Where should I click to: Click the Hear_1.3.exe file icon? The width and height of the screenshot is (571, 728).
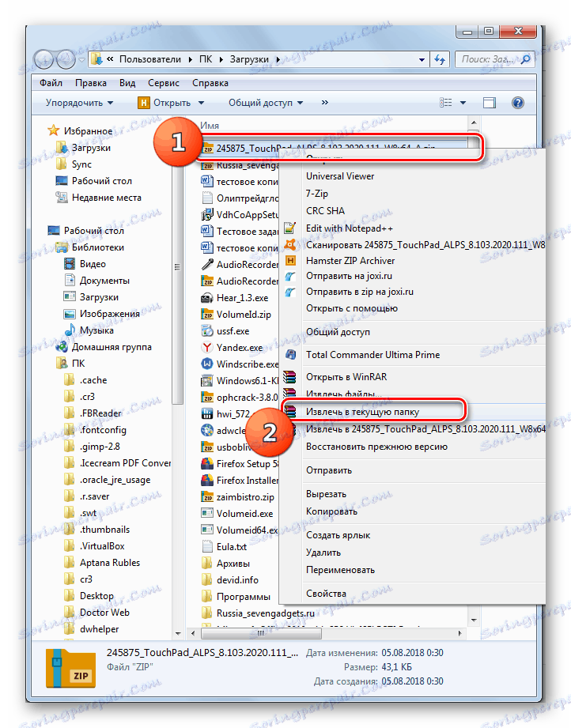(x=206, y=298)
